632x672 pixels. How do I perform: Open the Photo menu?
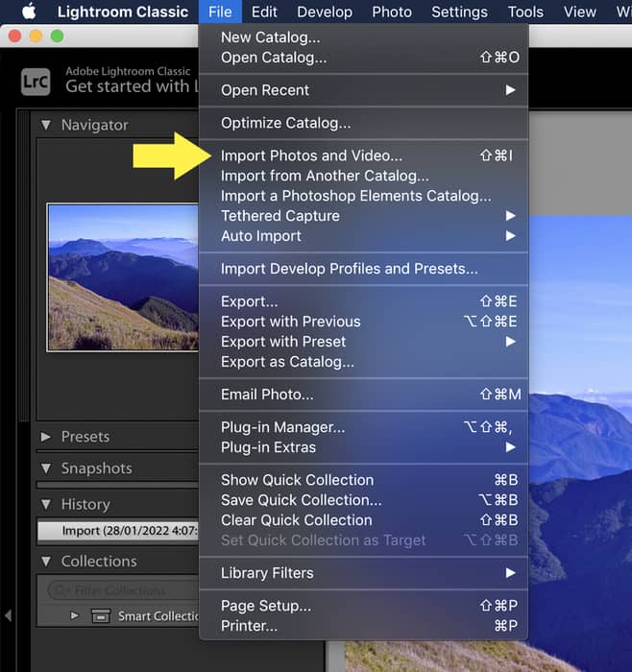(392, 12)
